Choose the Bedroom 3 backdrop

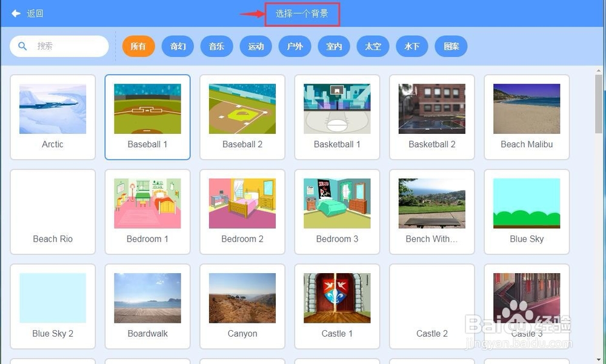337,212
